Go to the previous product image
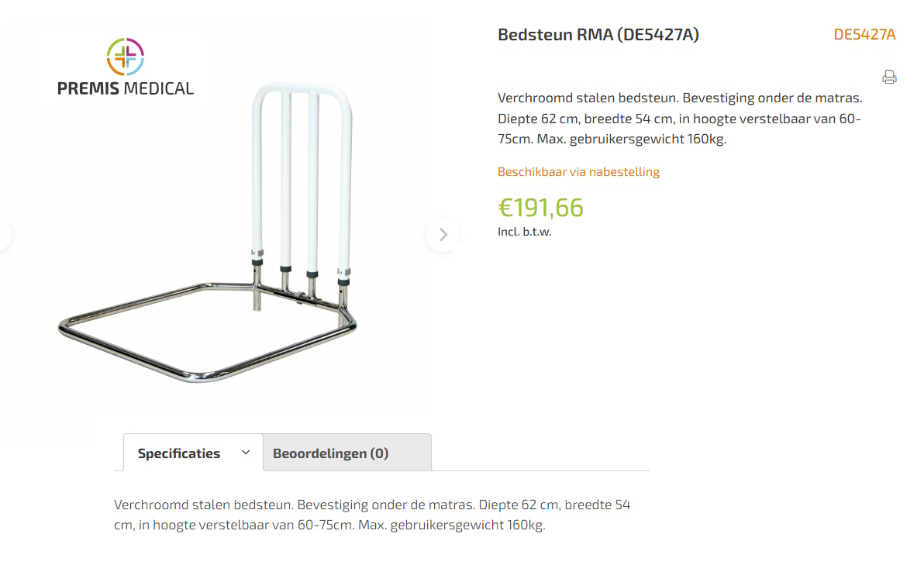This screenshot has height=565, width=924. click(x=5, y=234)
